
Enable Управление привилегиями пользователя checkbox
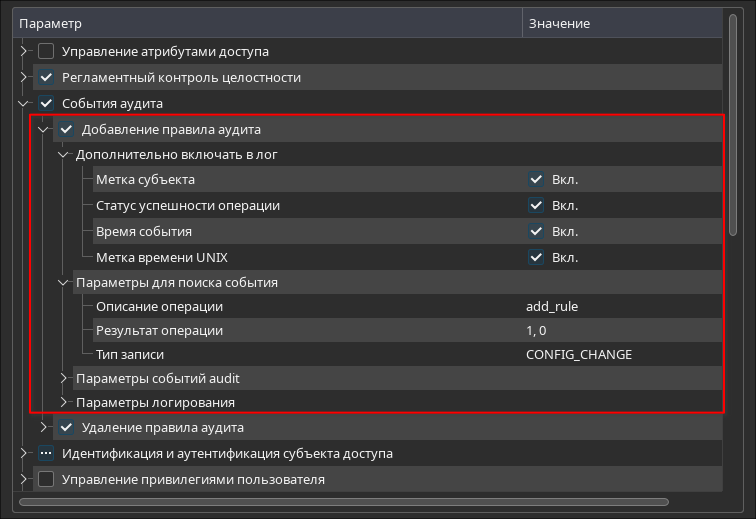[x=46, y=479]
